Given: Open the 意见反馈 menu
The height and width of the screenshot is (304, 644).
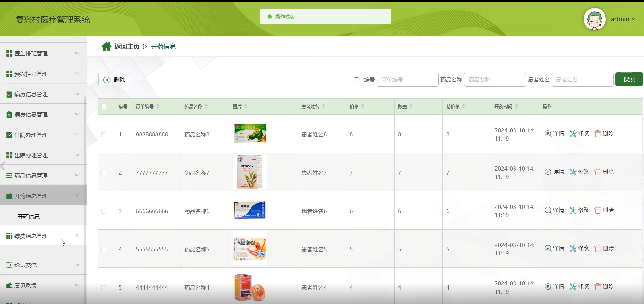Looking at the screenshot, I should [43, 285].
